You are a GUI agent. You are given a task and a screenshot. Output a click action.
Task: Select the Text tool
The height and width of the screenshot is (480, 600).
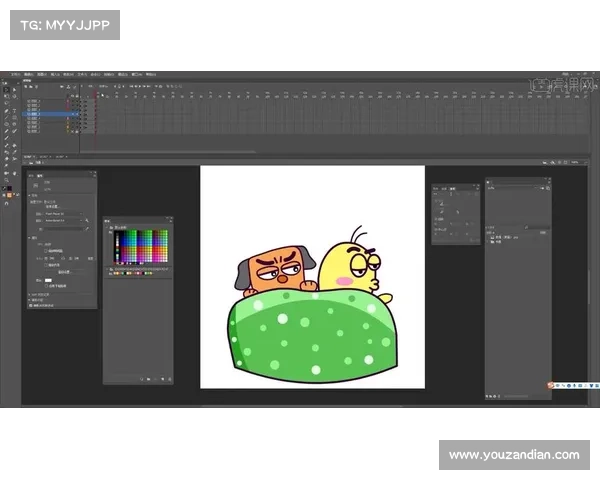14,111
